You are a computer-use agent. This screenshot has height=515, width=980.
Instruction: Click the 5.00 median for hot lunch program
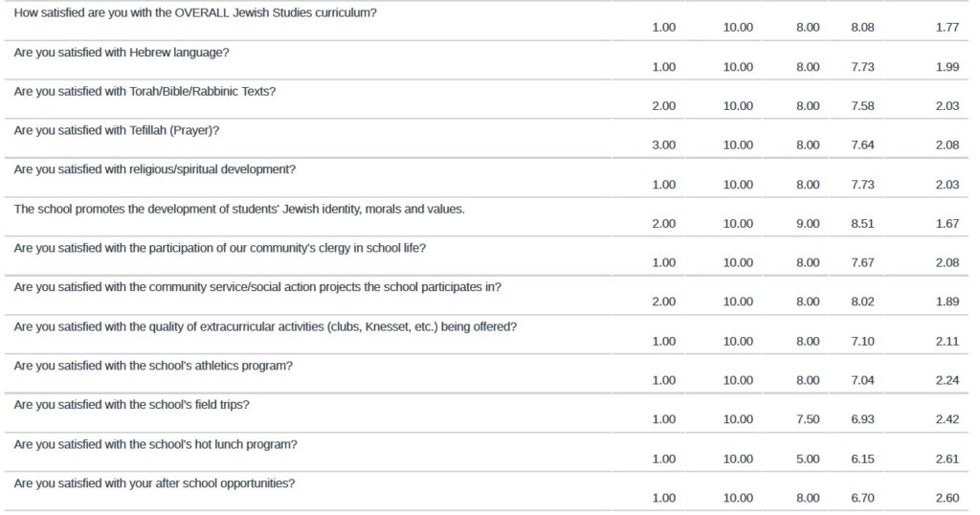(x=808, y=459)
